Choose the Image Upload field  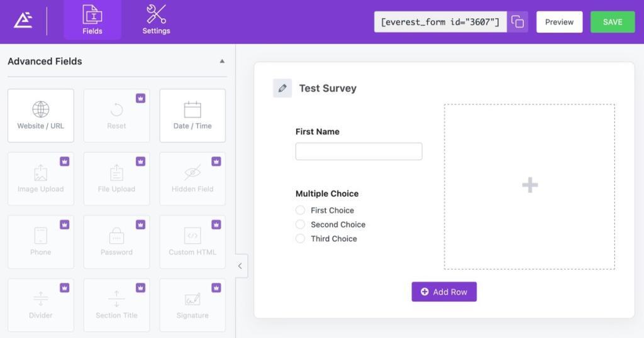pos(41,178)
